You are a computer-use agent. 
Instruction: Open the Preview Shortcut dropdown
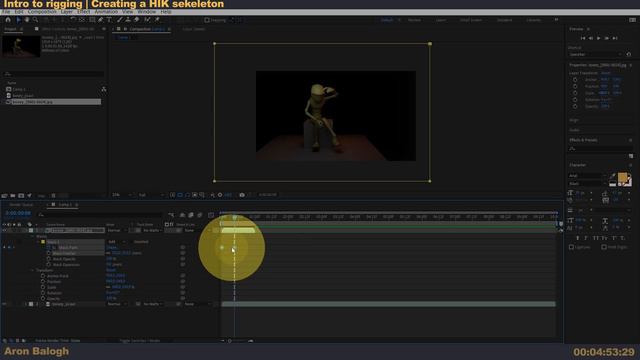596,54
